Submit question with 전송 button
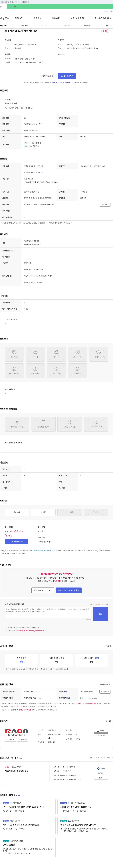113x868 pixels. tap(101, 614)
